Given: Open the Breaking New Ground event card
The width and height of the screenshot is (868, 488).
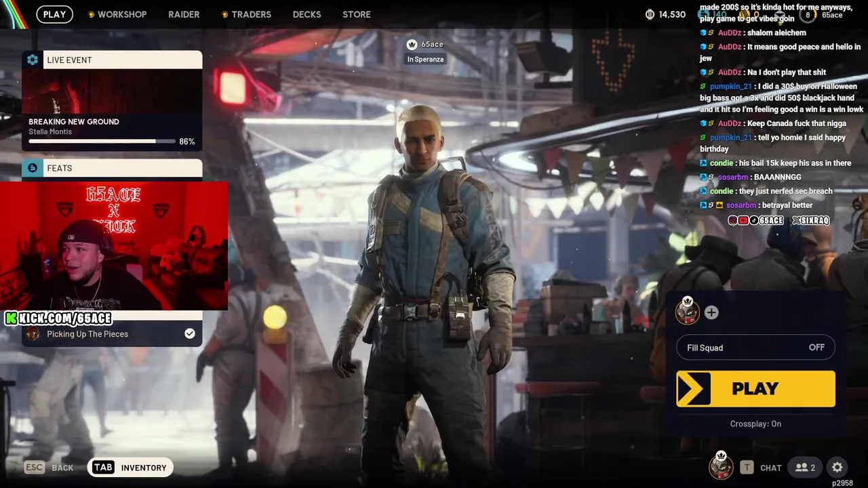Looking at the screenshot, I should [x=112, y=109].
